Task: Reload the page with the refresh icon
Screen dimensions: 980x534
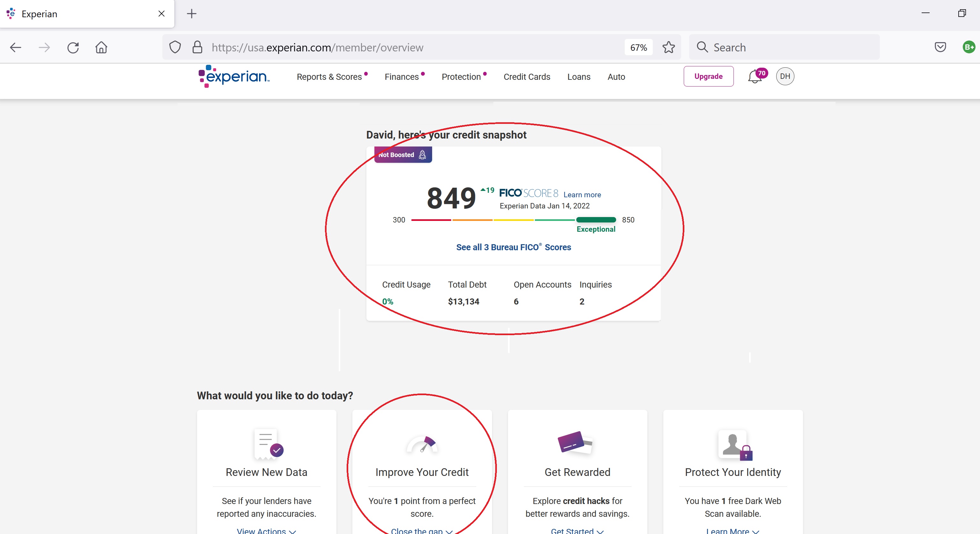Action: [x=73, y=48]
